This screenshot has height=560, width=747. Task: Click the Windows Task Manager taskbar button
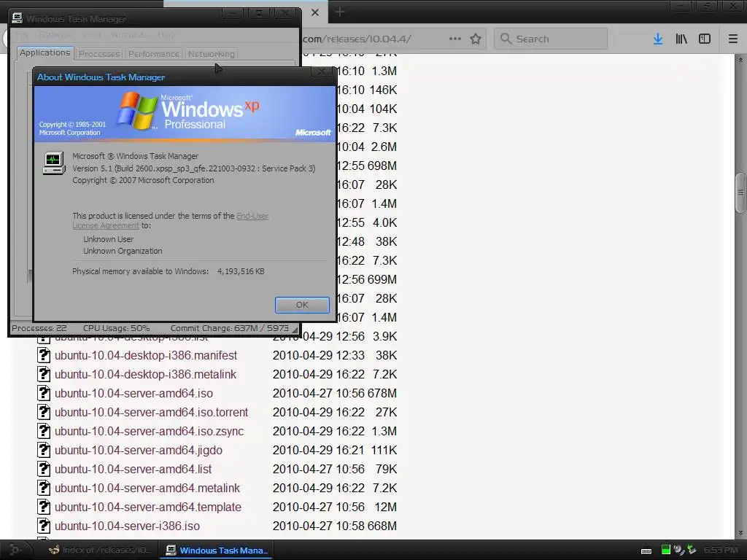coord(217,550)
